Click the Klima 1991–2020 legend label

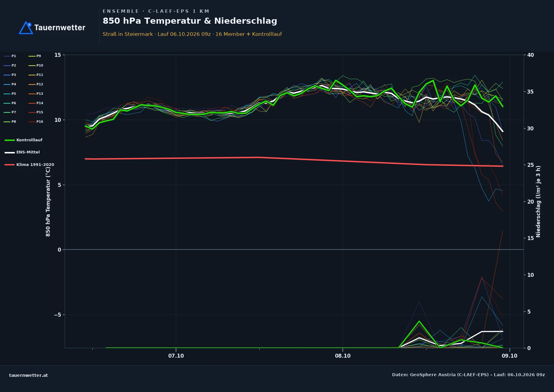[35, 165]
